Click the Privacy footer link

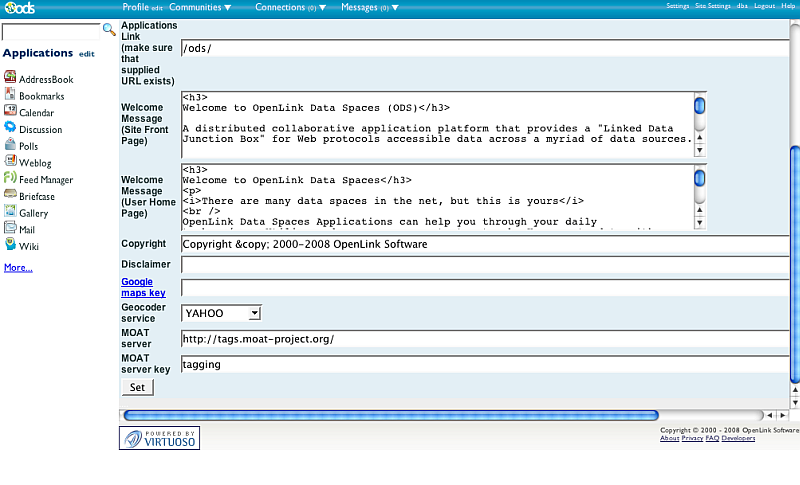tap(692, 438)
